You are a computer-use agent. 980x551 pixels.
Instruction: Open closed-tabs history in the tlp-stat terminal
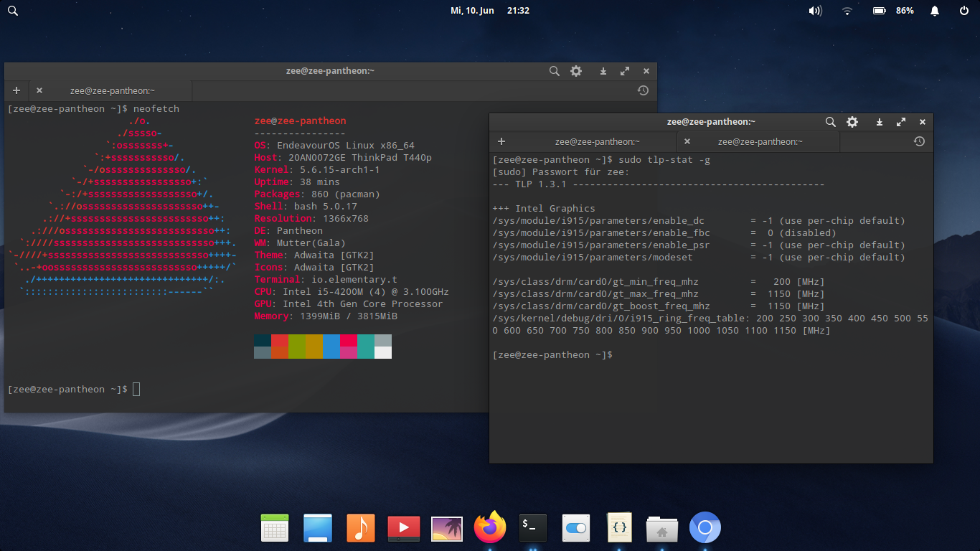[x=919, y=141]
